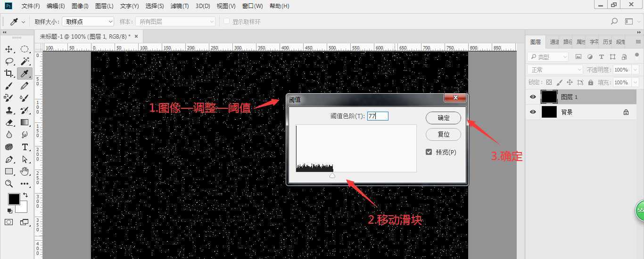
Task: Click 复位 in the 阈值 dialog
Action: coord(443,134)
